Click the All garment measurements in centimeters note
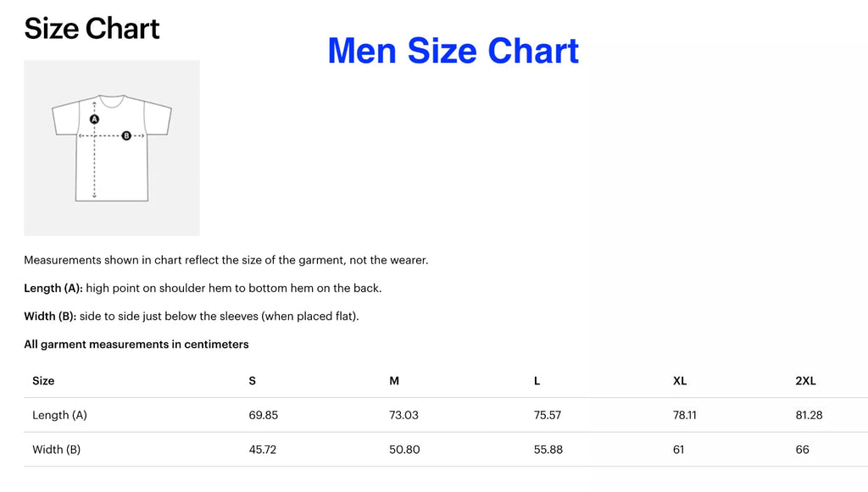 136,345
